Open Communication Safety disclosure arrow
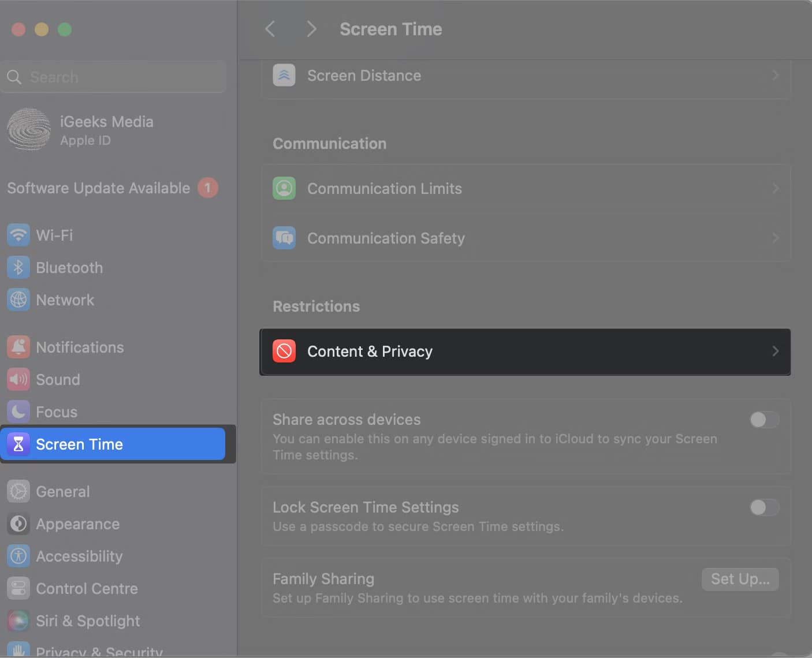Screen dimensions: 812x658 click(775, 238)
